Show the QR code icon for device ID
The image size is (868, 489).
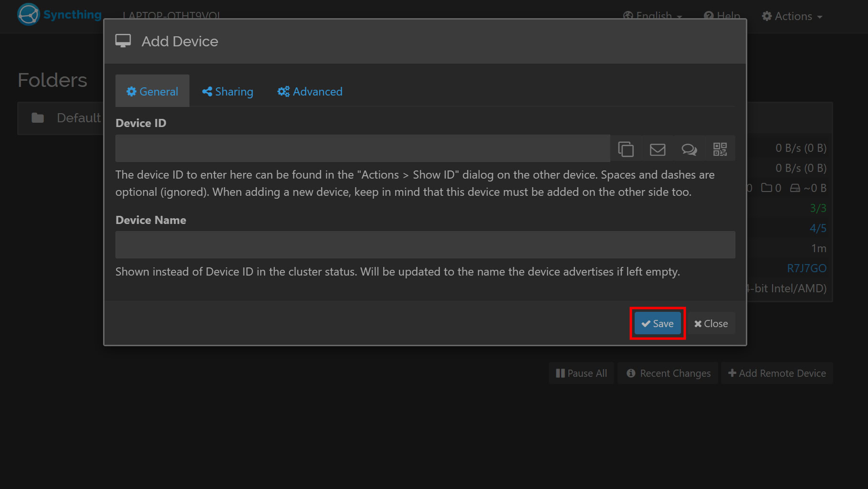pos(720,149)
